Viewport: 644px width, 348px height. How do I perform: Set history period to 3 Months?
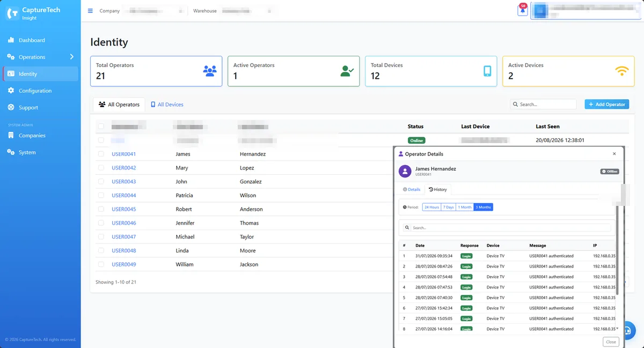(x=483, y=207)
